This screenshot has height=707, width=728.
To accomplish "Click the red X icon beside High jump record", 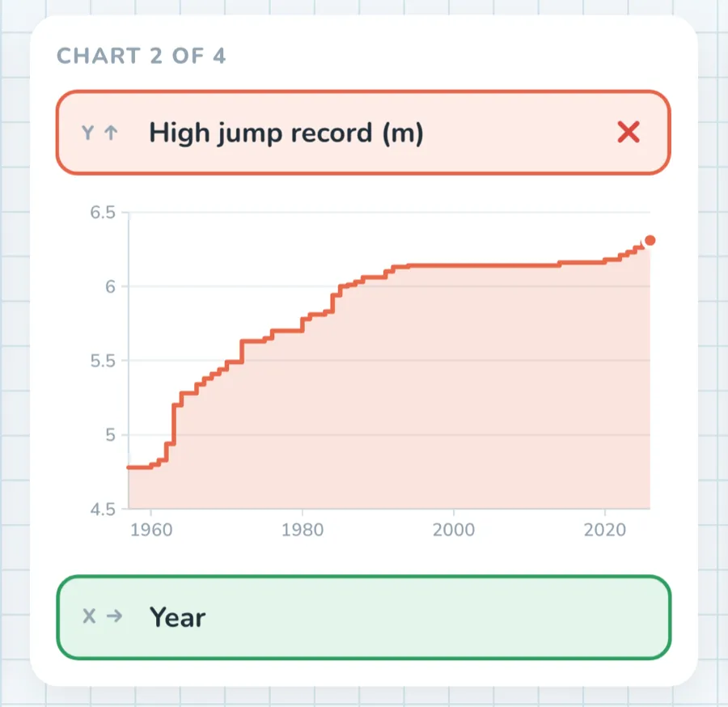I will [629, 133].
